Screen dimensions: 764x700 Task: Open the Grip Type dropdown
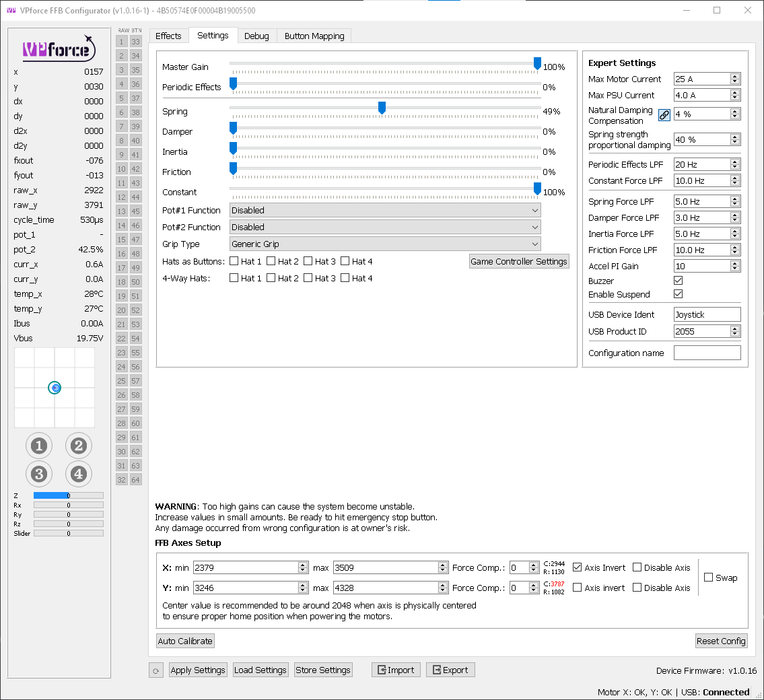click(385, 244)
